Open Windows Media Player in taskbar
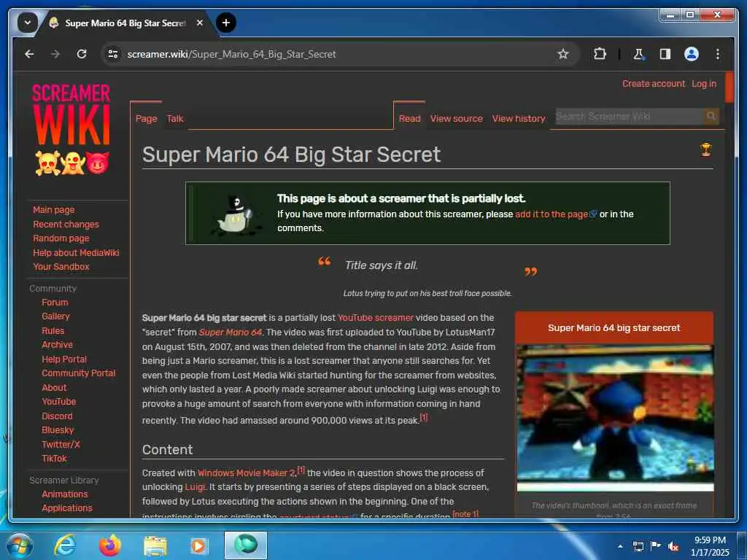 tap(198, 545)
